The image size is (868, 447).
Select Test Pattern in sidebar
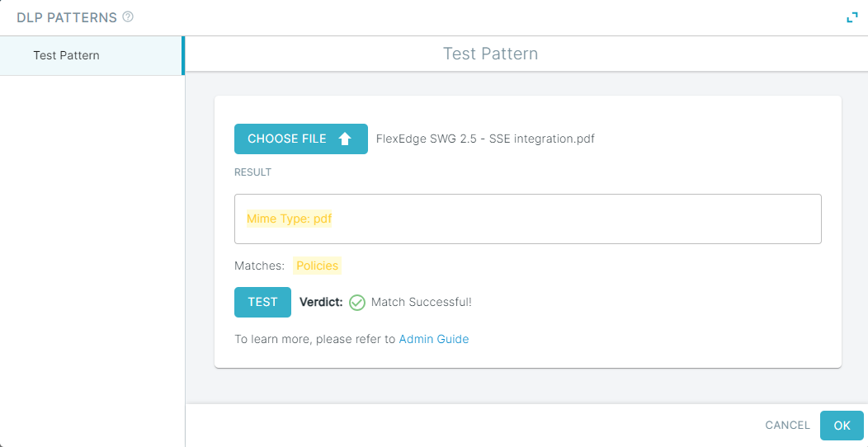(x=92, y=55)
